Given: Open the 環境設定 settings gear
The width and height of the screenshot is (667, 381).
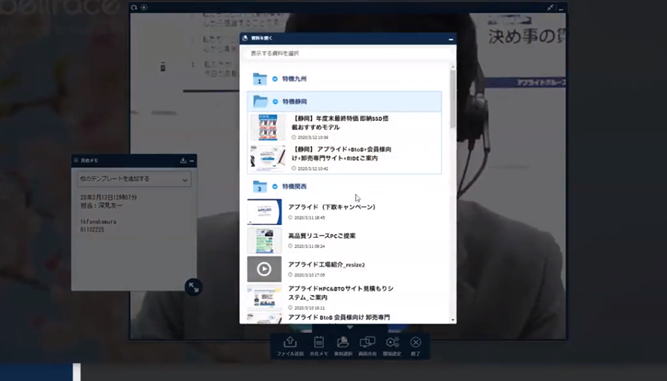Looking at the screenshot, I should pyautogui.click(x=392, y=346).
